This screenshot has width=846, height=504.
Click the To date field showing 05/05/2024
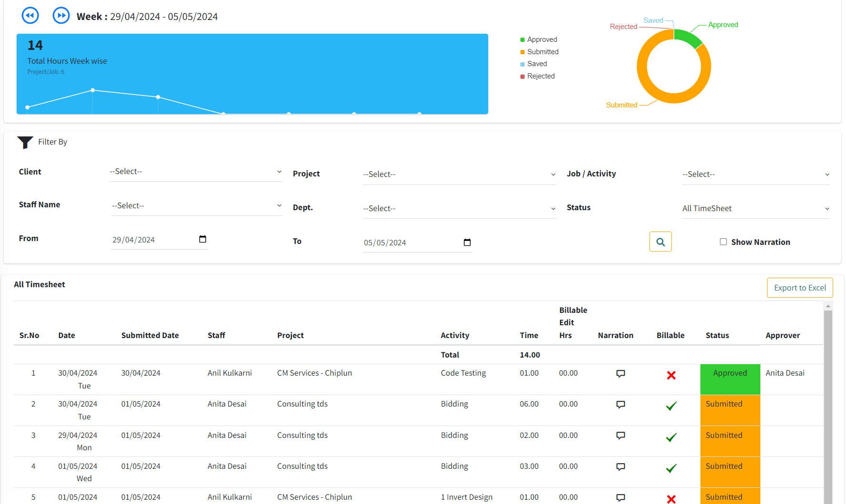pos(417,242)
